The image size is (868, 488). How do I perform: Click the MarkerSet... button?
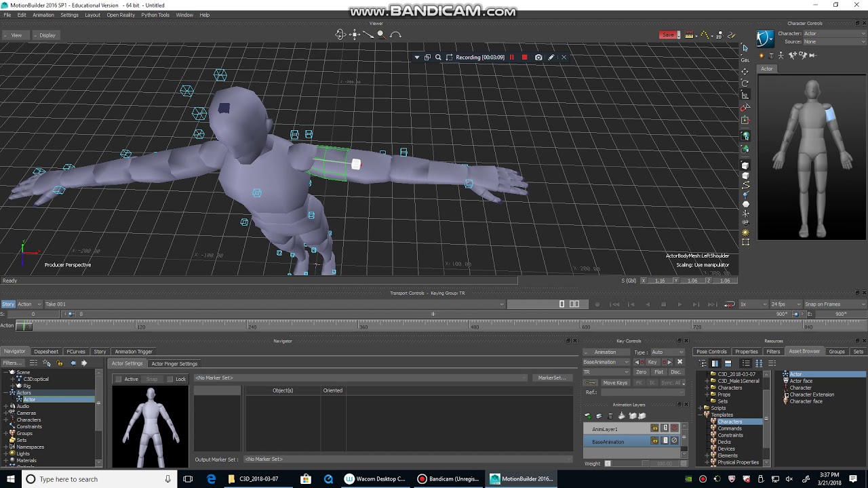[551, 378]
